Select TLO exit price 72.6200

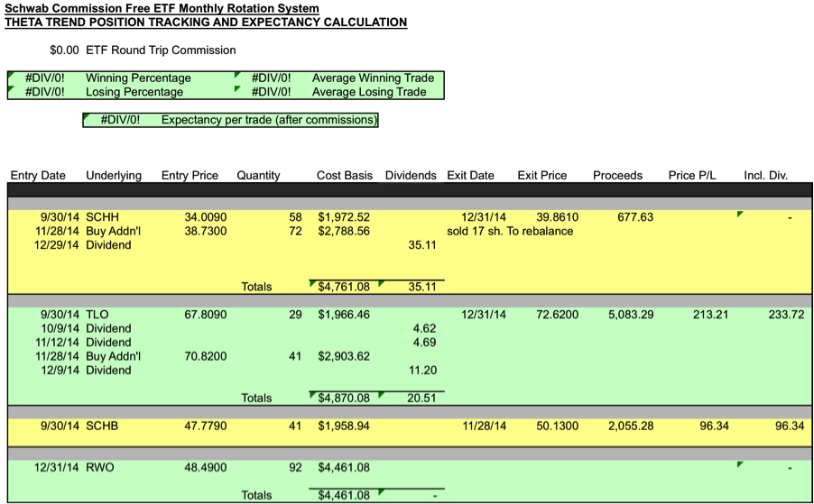(558, 315)
